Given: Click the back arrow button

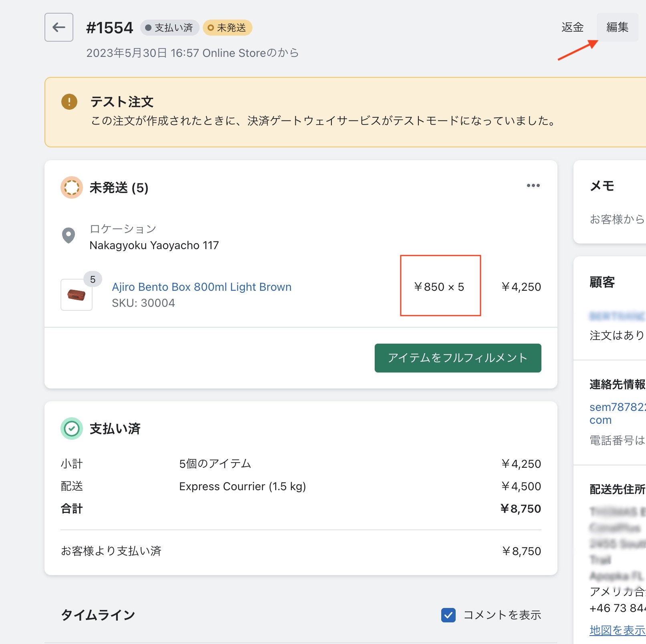Looking at the screenshot, I should 59,27.
